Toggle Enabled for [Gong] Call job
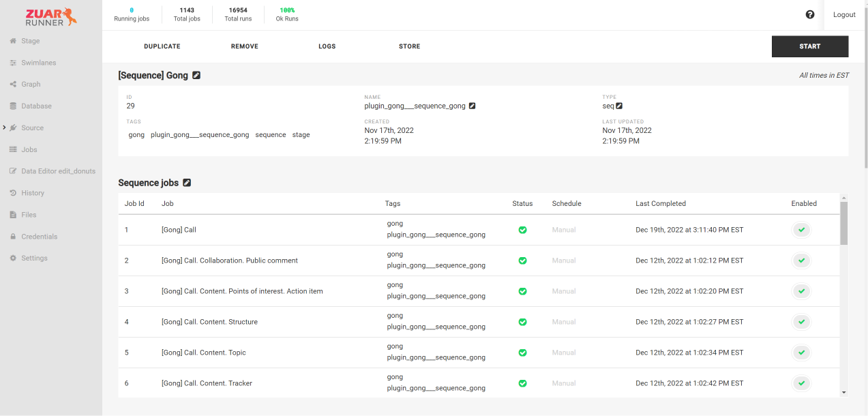 [802, 230]
